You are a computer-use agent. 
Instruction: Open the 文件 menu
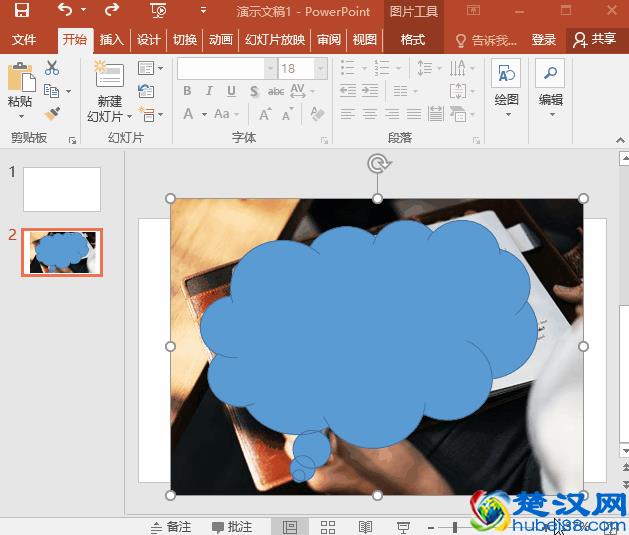[x=24, y=40]
